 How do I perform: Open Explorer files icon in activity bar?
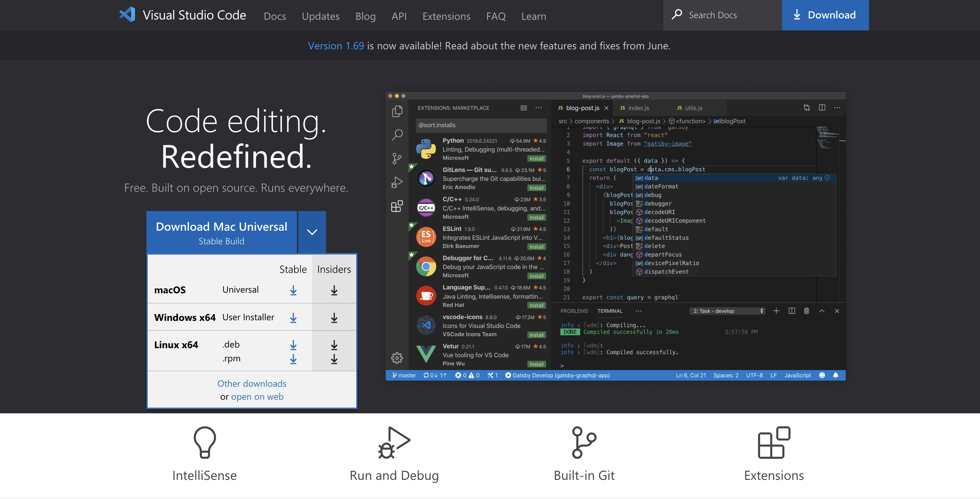click(397, 111)
